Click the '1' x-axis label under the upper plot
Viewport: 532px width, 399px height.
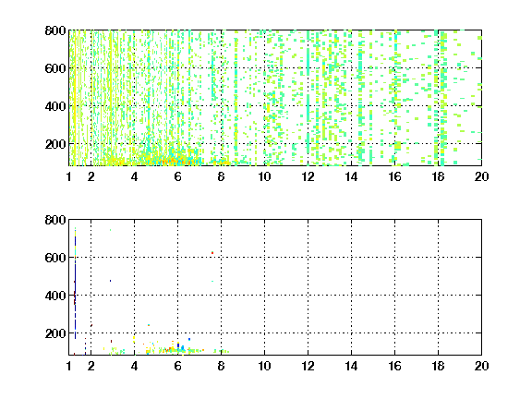click(69, 176)
